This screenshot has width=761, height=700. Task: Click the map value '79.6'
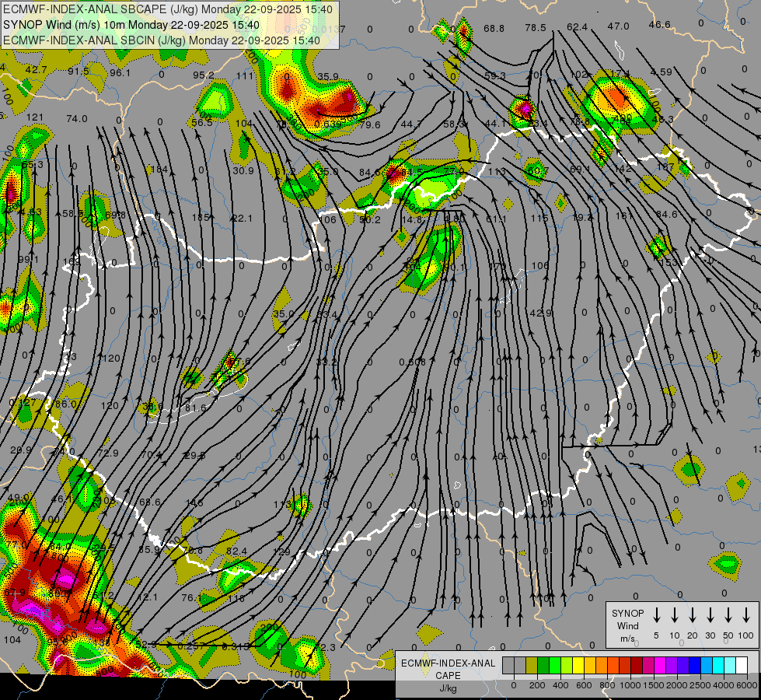click(370, 125)
